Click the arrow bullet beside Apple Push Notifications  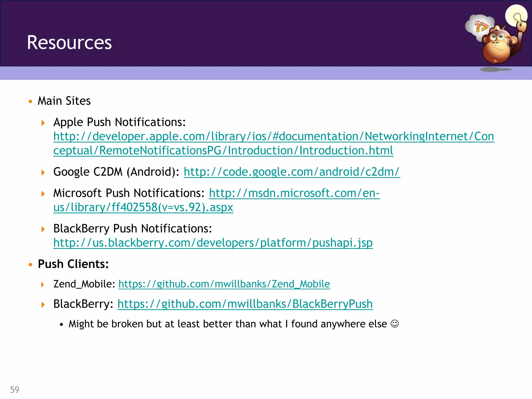[43, 123]
